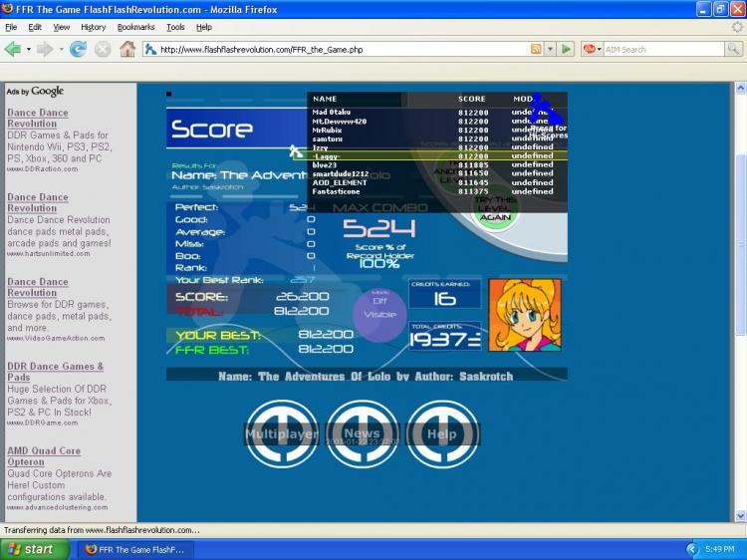Select Fantasticone leaderboard row
This screenshot has height=560, width=747.
pyautogui.click(x=437, y=191)
